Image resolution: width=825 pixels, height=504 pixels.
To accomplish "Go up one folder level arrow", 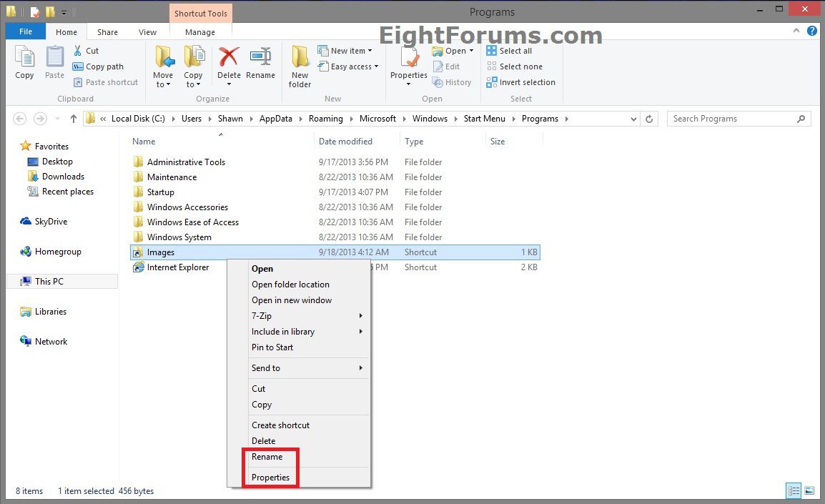I will pos(73,119).
